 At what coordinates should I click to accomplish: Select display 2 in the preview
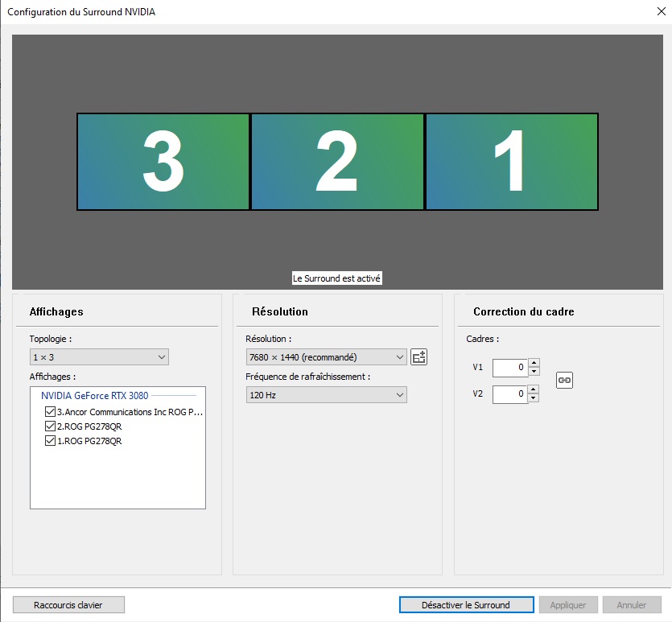click(337, 162)
